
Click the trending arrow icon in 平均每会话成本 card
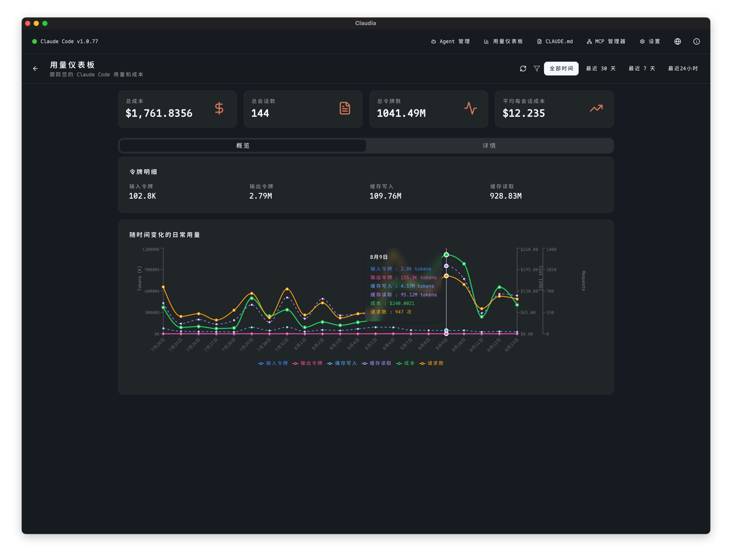point(596,108)
